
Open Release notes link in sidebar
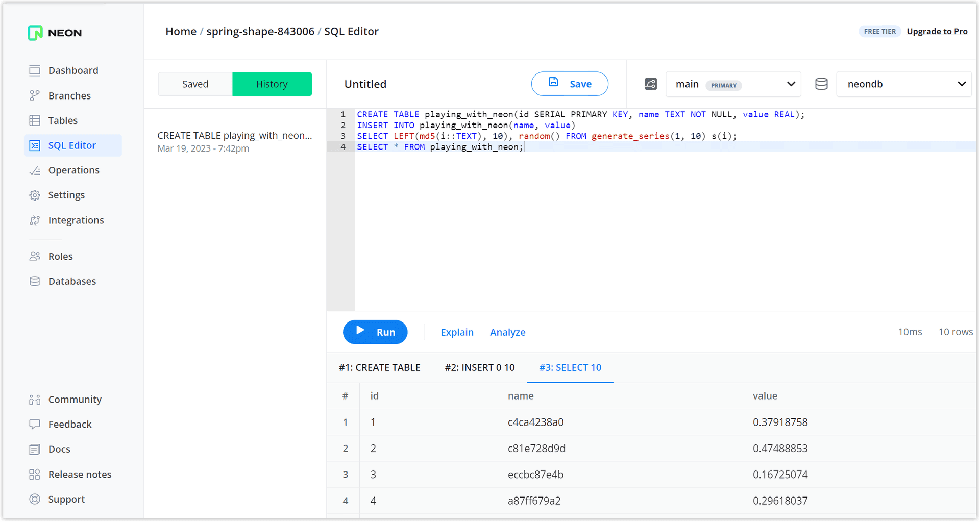pyautogui.click(x=80, y=475)
